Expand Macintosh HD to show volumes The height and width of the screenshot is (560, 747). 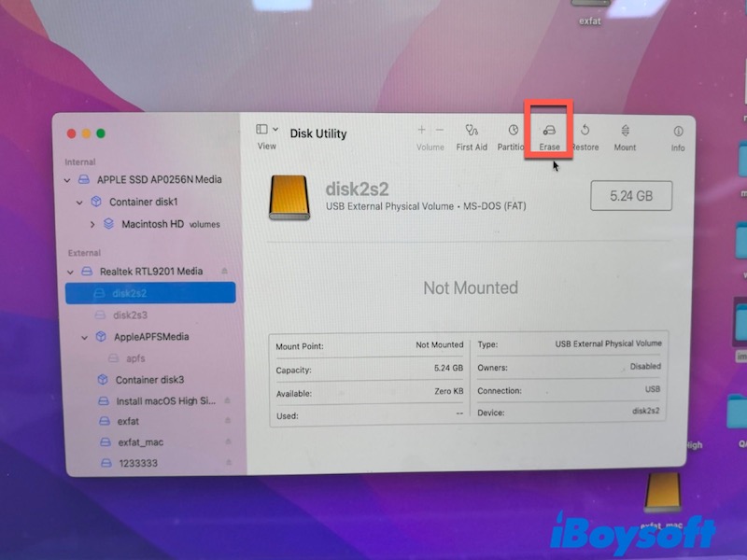tap(92, 224)
